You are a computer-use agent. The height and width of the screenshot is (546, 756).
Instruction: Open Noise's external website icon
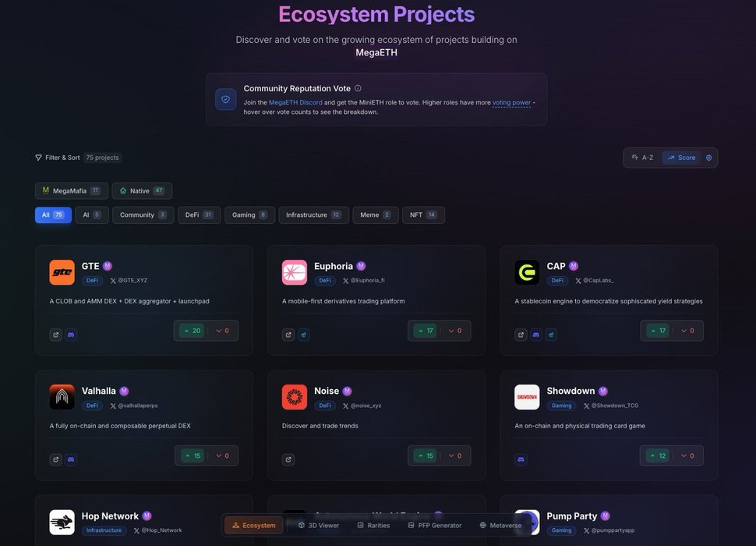click(x=288, y=459)
